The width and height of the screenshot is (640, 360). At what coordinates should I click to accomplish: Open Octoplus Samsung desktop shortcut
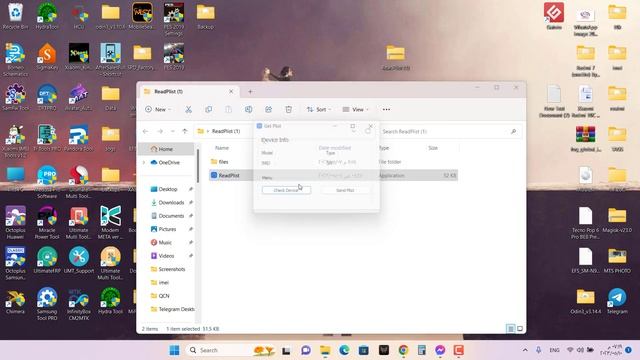tap(15, 263)
